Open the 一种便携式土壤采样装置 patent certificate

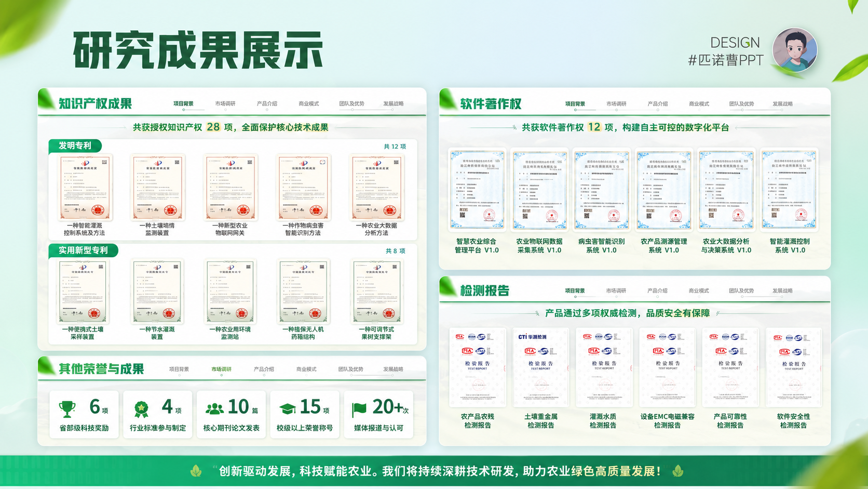83,292
